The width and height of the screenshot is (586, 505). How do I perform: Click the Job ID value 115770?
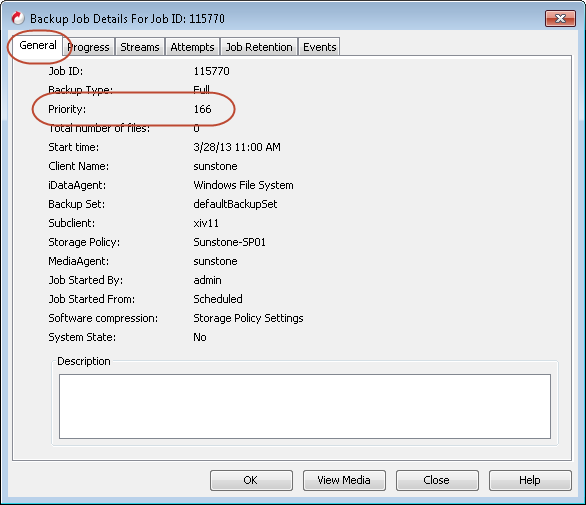(x=211, y=71)
